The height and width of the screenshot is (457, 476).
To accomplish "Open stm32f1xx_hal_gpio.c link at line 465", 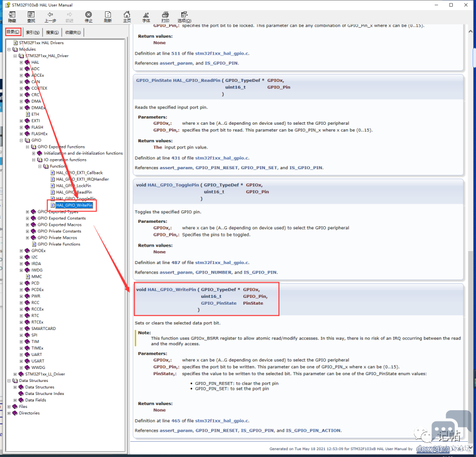I will click(222, 421).
